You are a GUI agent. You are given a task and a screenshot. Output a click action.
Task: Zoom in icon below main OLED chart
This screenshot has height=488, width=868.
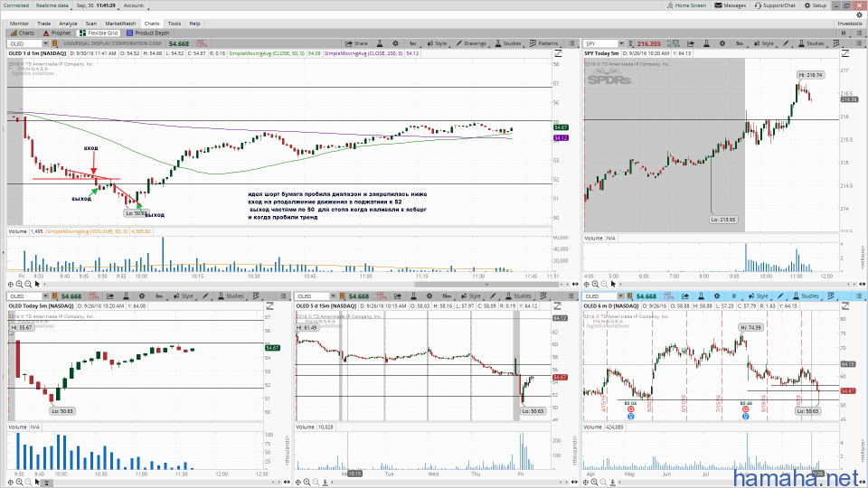tap(19, 284)
